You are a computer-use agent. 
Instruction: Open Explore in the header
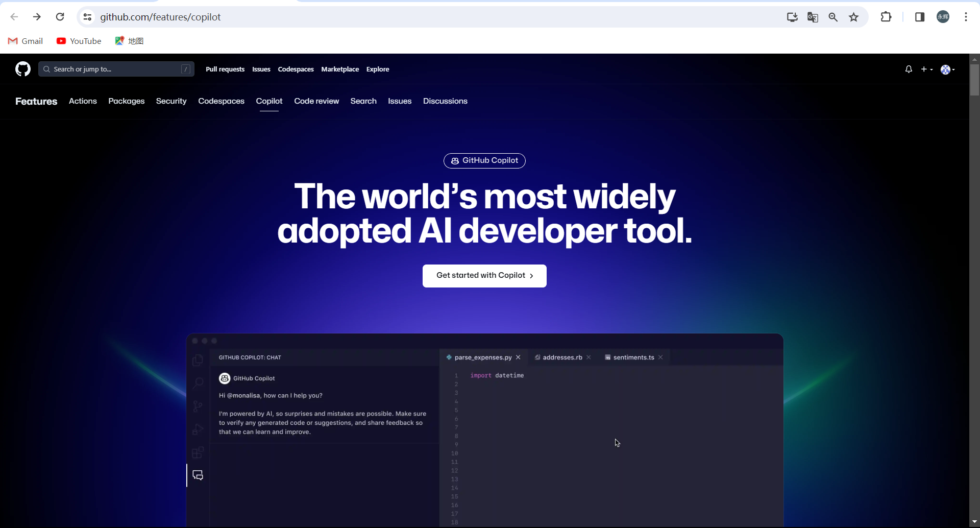[x=378, y=69]
